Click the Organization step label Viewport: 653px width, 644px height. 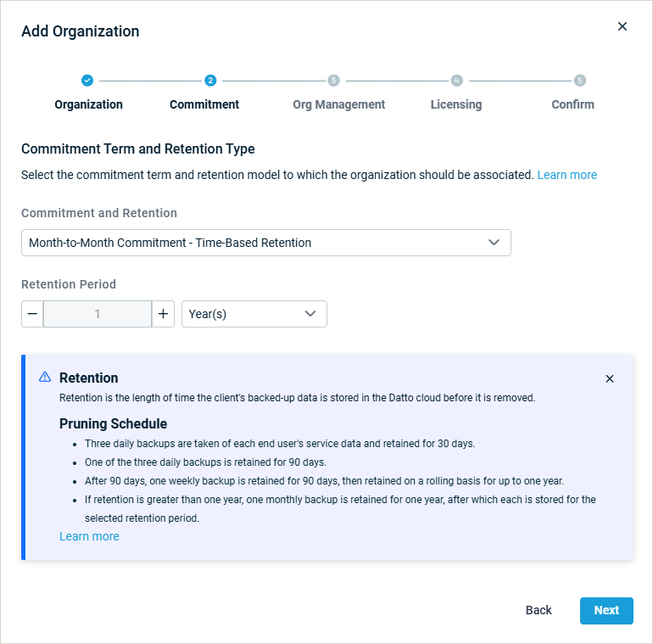(88, 104)
